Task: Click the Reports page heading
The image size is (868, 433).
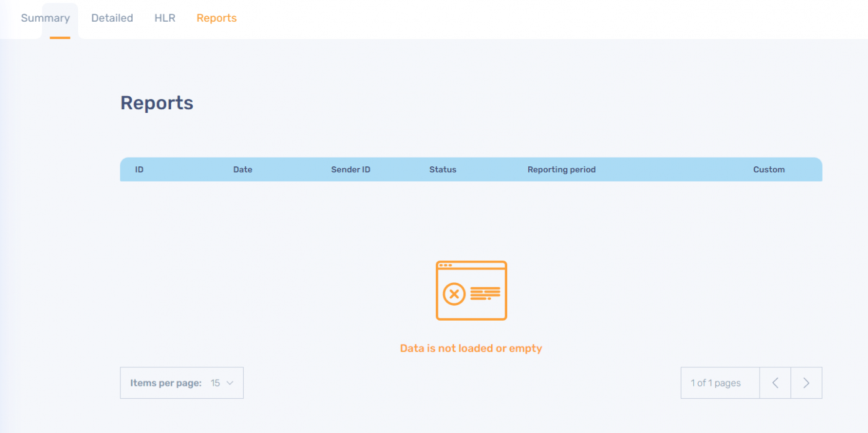Action: coord(157,103)
